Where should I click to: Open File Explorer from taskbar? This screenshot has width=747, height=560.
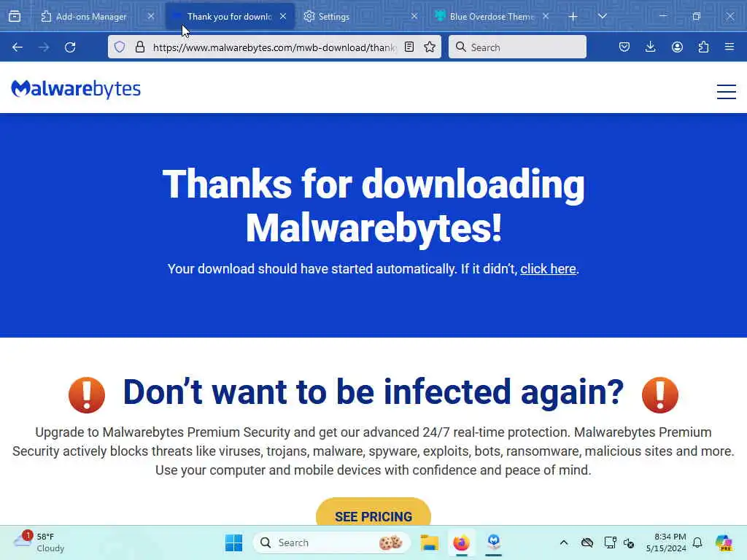[429, 542]
